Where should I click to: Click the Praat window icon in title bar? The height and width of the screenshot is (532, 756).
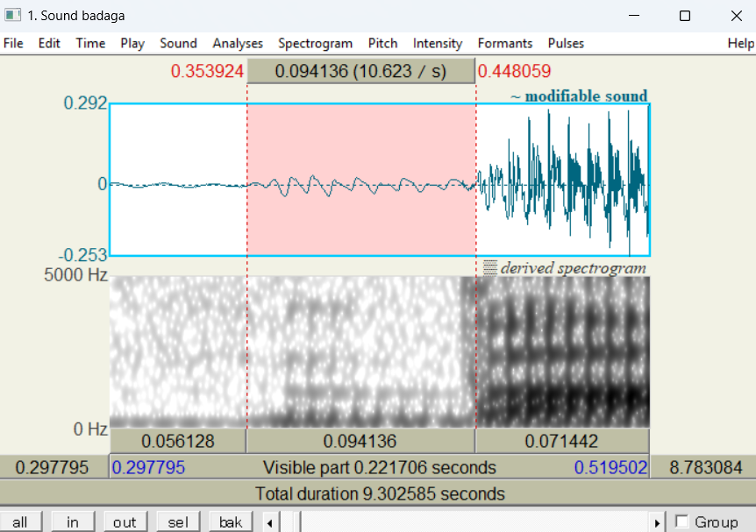12,15
